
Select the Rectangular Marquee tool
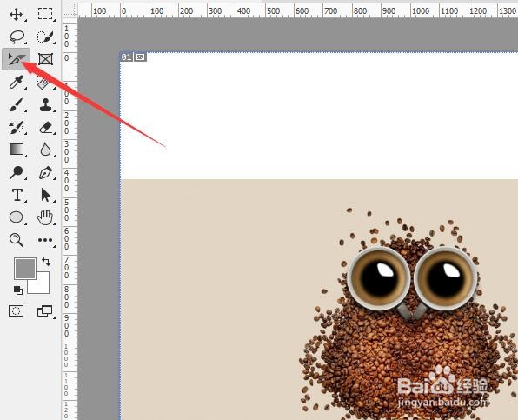coord(45,14)
